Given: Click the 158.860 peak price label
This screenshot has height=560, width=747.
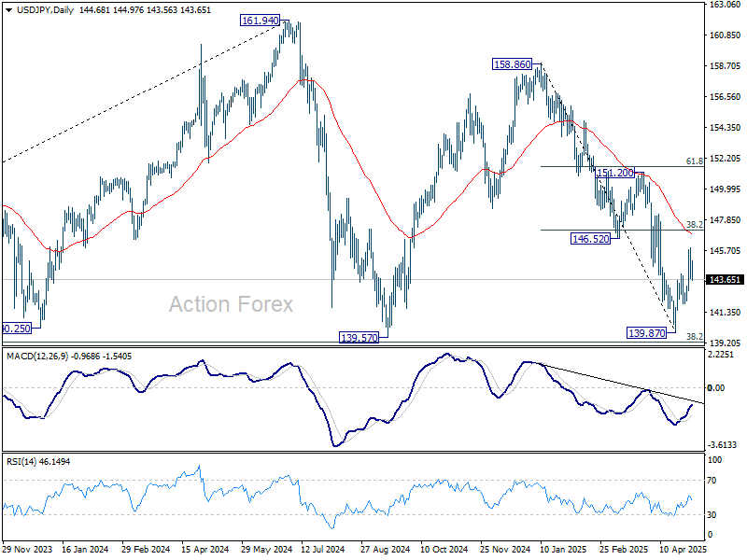Looking at the screenshot, I should (513, 64).
